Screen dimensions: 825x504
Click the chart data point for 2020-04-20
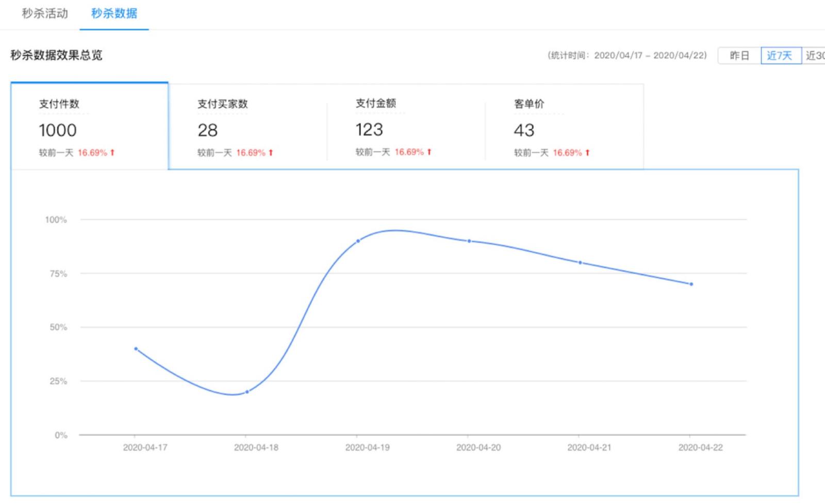469,241
